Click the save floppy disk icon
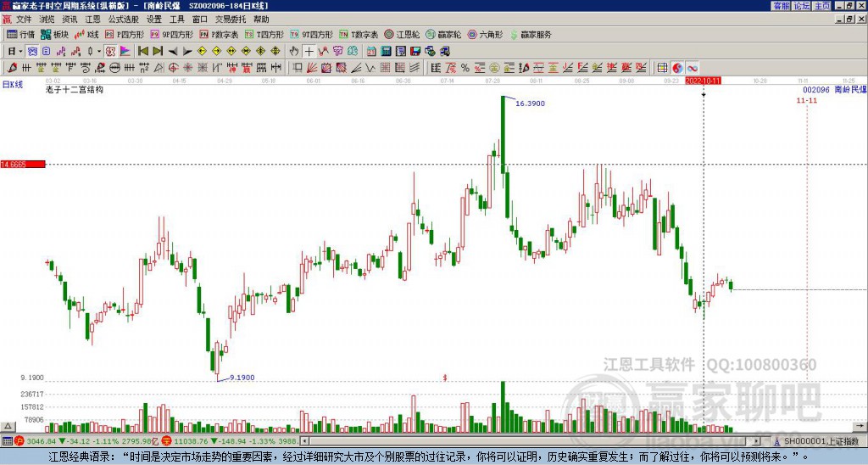868x465 pixels. 415,52
